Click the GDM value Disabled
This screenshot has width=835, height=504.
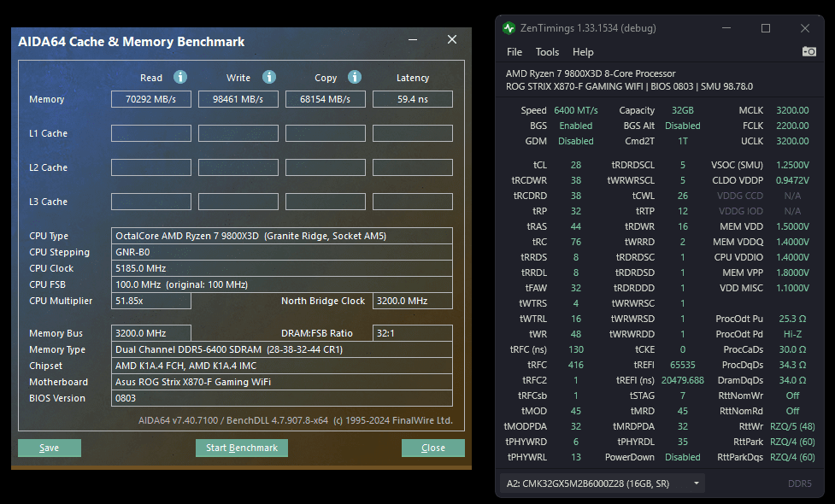coord(576,141)
